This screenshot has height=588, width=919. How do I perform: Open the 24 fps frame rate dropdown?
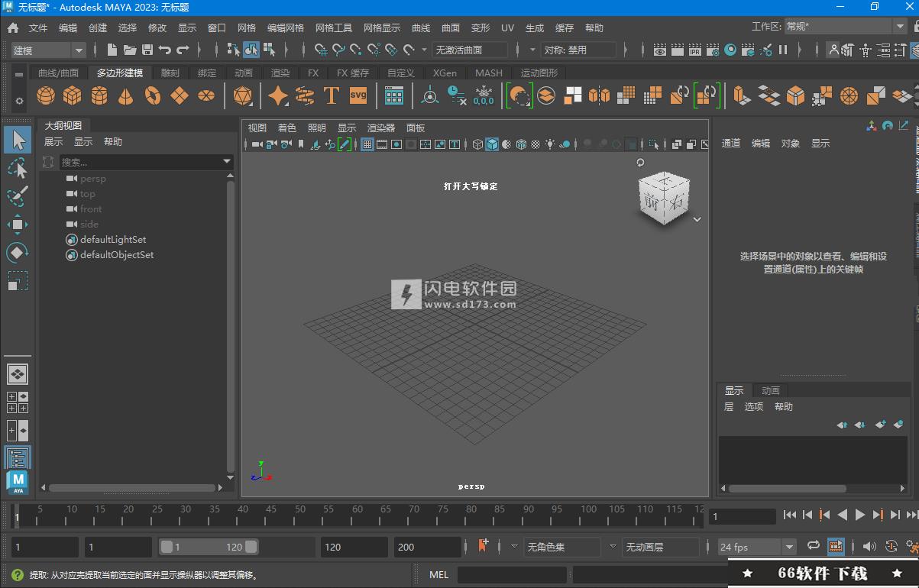(x=757, y=547)
